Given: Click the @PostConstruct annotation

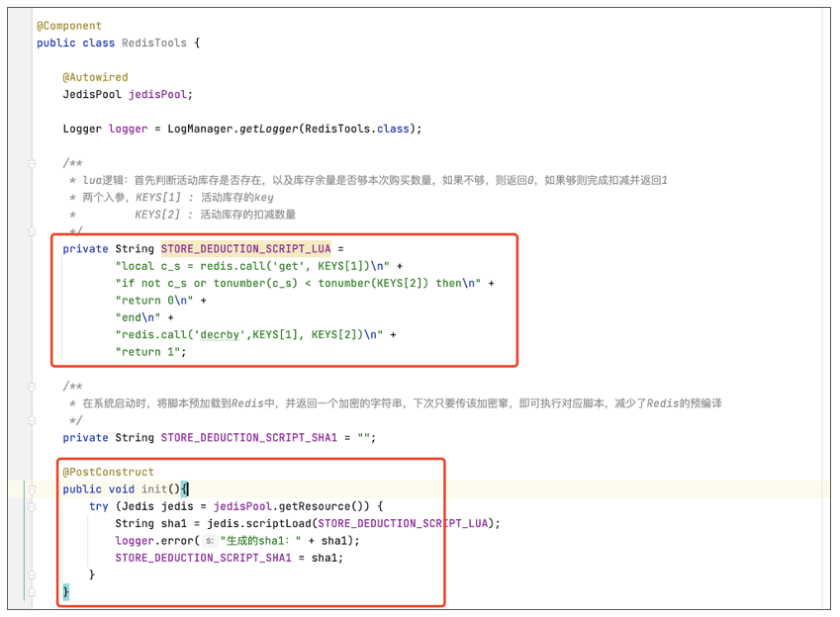Looking at the screenshot, I should pos(108,472).
